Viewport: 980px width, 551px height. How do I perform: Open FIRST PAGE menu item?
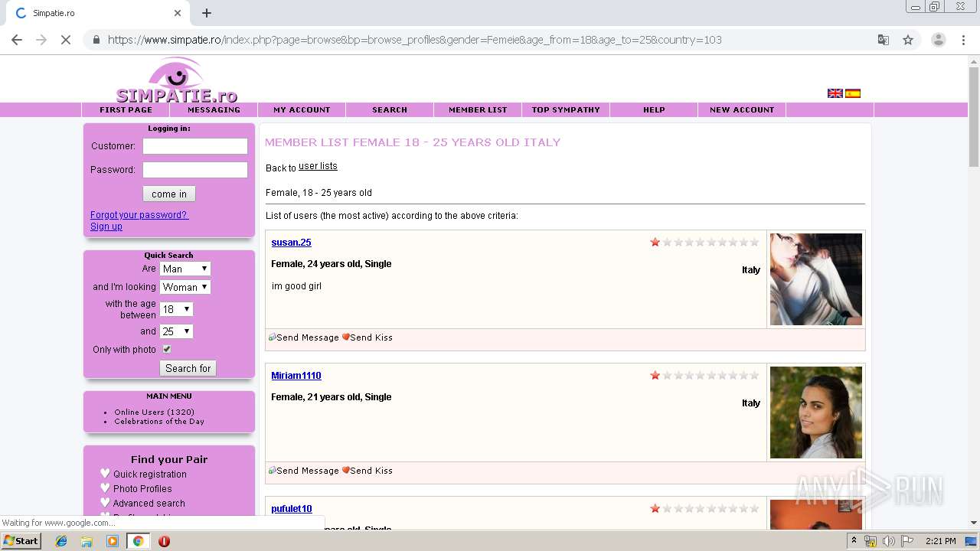(x=126, y=109)
